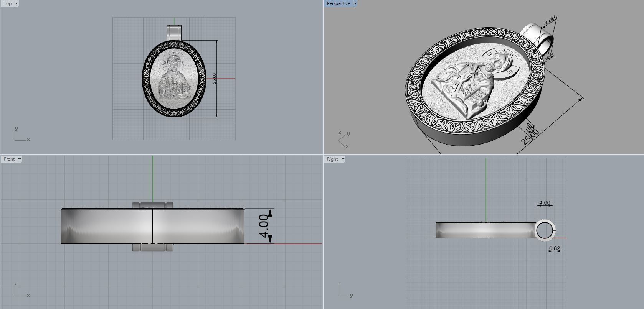This screenshot has width=644, height=309.
Task: Select the pendant model in Top viewport
Action: click(x=174, y=79)
